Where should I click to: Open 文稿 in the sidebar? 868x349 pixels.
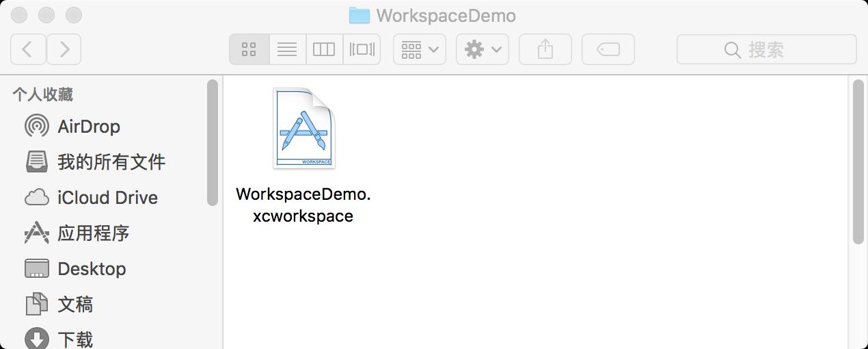59,305
